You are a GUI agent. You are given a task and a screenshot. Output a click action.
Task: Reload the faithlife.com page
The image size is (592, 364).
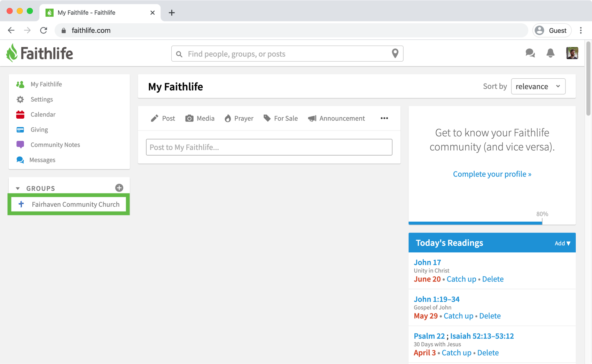[44, 30]
